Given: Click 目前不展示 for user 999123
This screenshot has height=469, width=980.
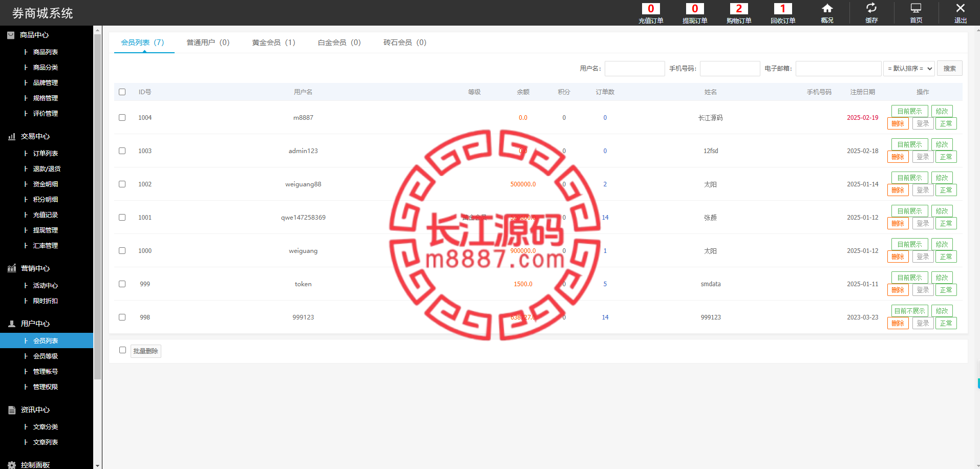Looking at the screenshot, I should click(909, 311).
